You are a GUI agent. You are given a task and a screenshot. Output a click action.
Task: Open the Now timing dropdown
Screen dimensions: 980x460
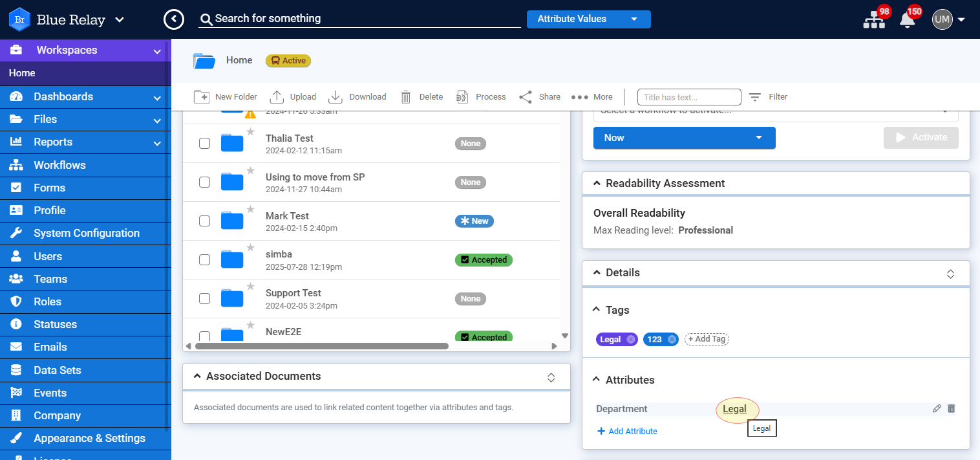684,138
